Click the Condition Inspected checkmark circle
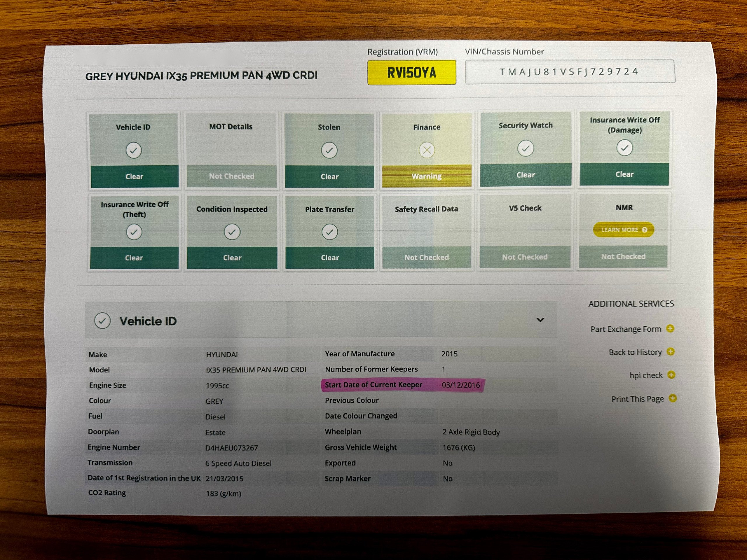The image size is (747, 560). (232, 232)
